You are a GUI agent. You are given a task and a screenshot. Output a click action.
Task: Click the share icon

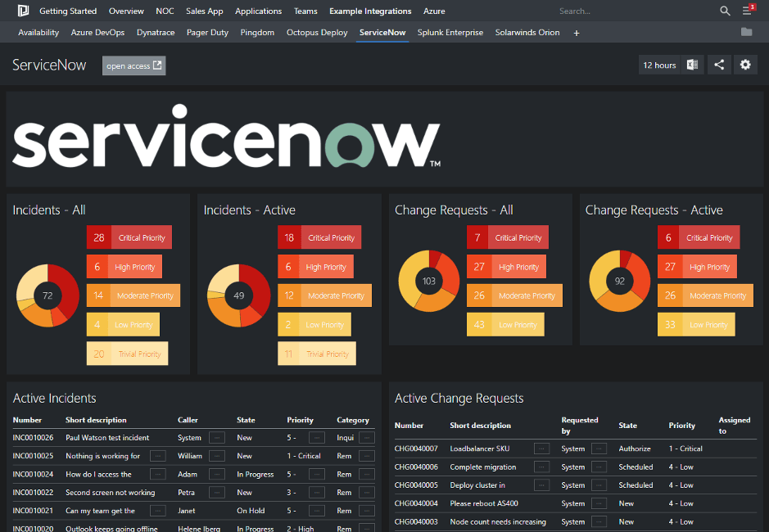(719, 65)
